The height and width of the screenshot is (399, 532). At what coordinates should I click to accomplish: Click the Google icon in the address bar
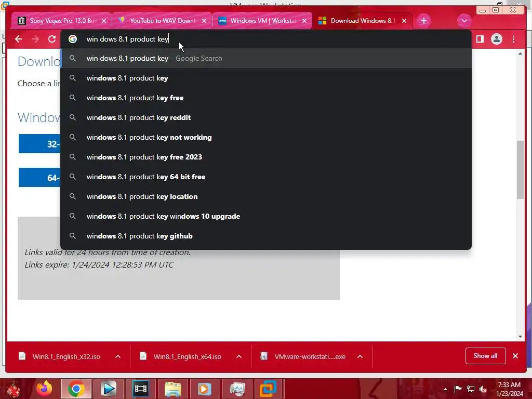point(73,39)
